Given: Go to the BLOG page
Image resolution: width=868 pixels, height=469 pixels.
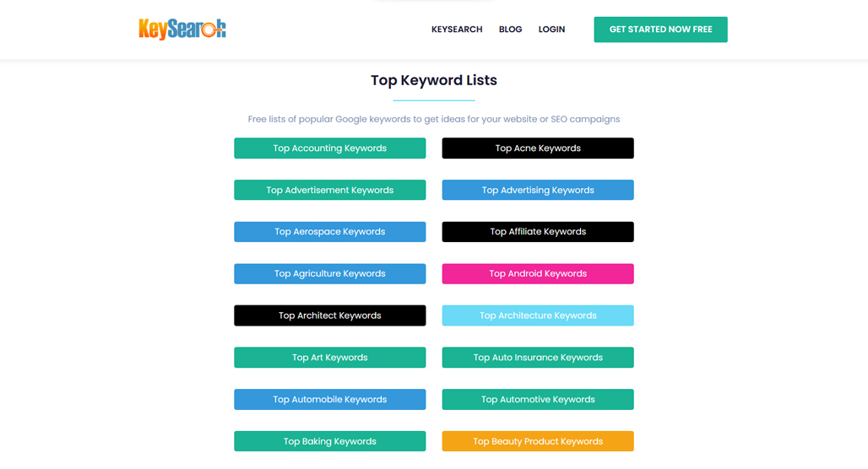Looking at the screenshot, I should (x=510, y=30).
